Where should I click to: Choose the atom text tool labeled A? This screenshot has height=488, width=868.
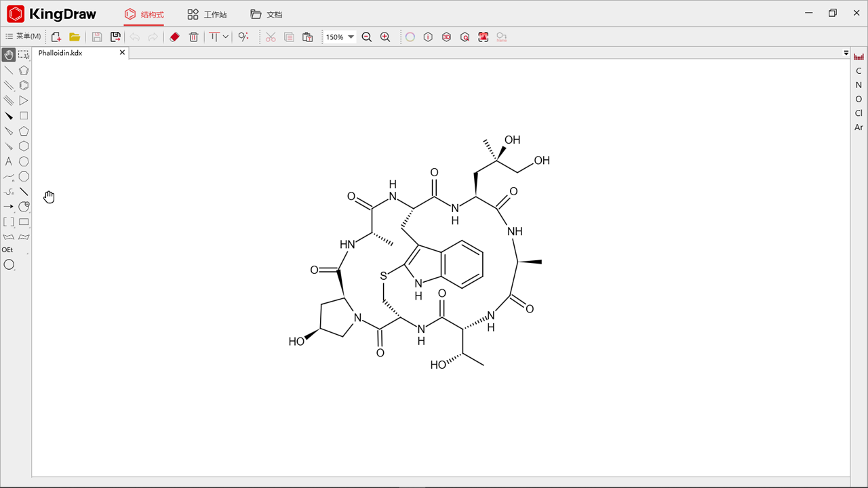click(x=8, y=161)
